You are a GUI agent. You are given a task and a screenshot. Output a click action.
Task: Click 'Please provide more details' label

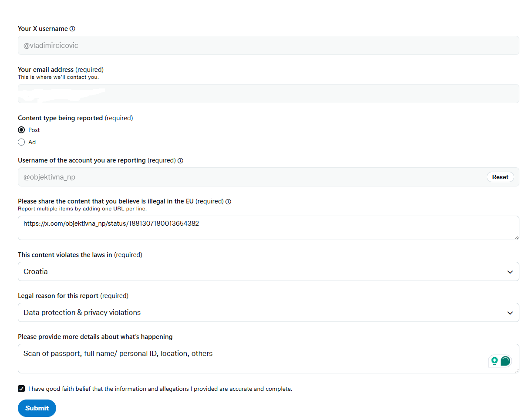[95, 337]
